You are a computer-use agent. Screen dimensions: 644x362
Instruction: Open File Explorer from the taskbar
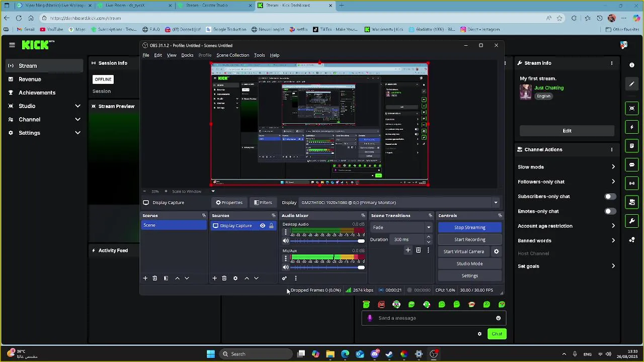[330, 354]
